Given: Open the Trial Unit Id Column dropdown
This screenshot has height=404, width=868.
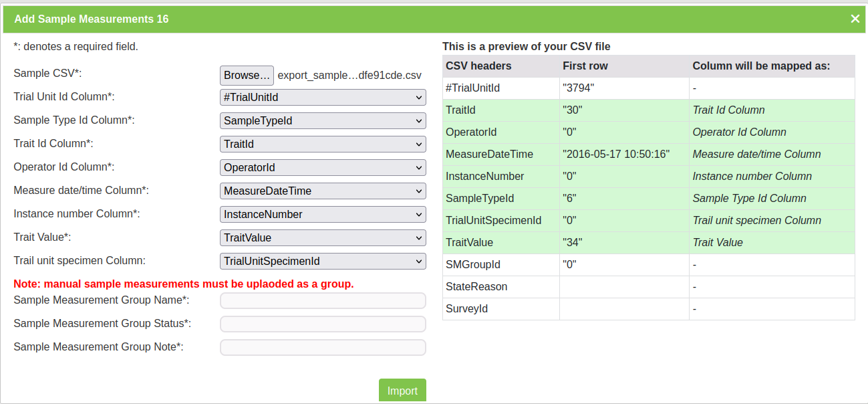Looking at the screenshot, I should [323, 98].
